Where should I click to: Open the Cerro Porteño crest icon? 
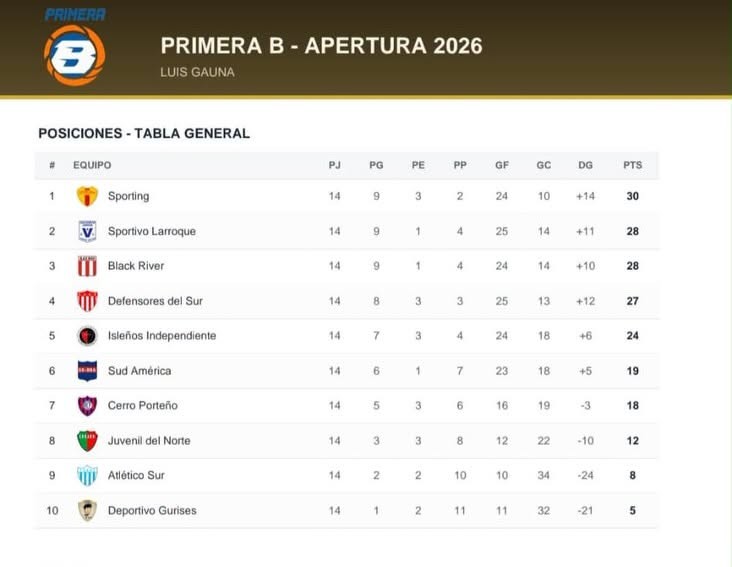coord(87,406)
